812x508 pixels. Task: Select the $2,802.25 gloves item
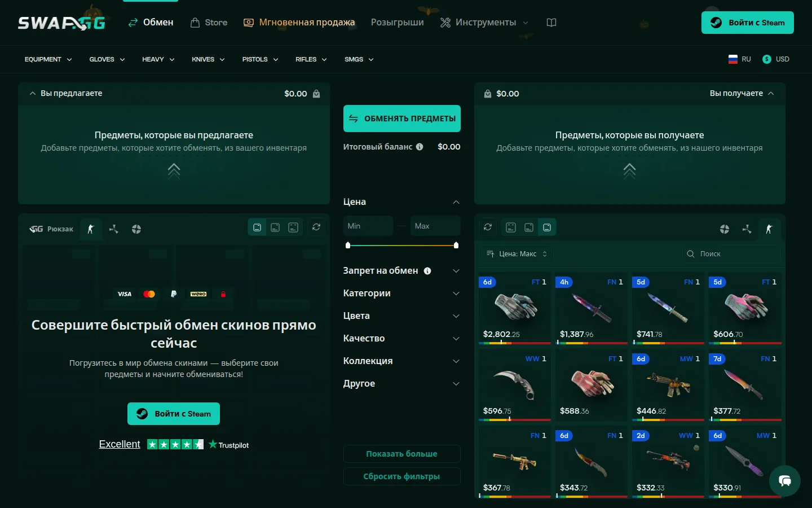[x=515, y=308]
